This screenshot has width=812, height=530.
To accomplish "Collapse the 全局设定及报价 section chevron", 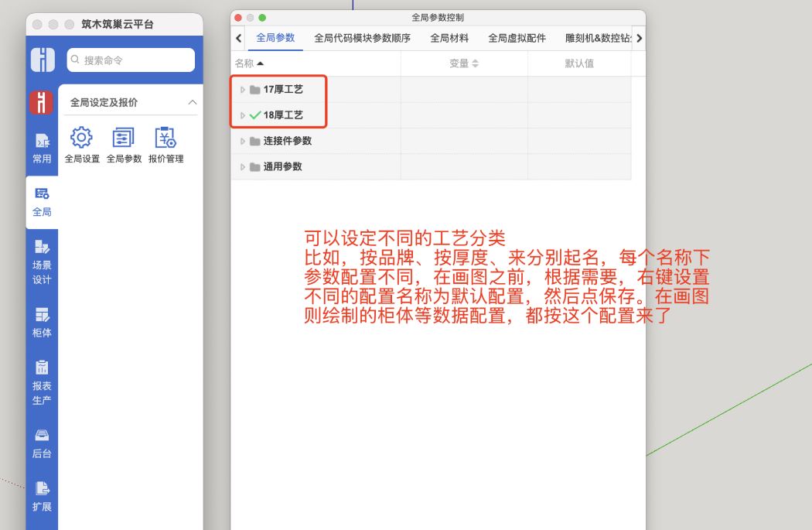I will click(193, 101).
